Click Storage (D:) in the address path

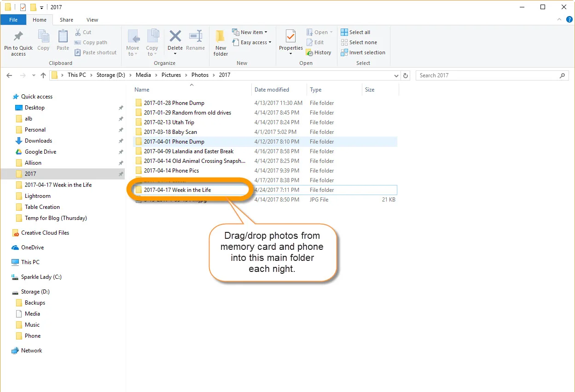coord(111,75)
